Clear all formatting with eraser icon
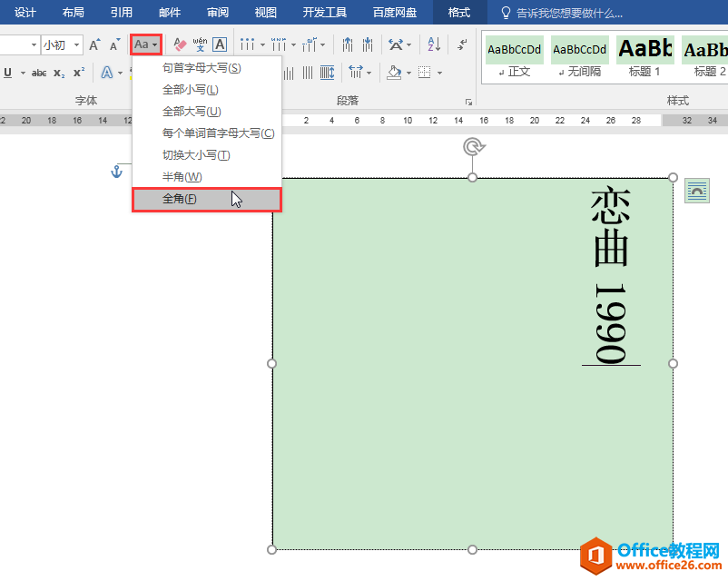Image resolution: width=728 pixels, height=581 pixels. pos(180,45)
